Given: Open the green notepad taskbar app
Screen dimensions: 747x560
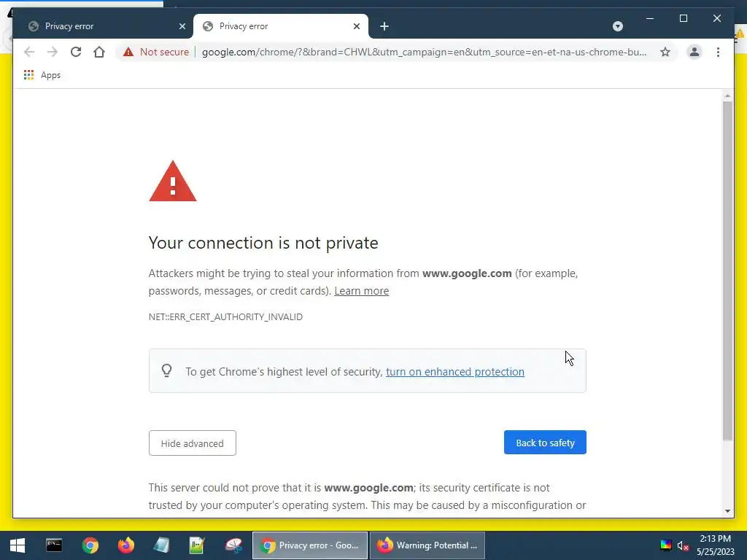Looking at the screenshot, I should 197,545.
